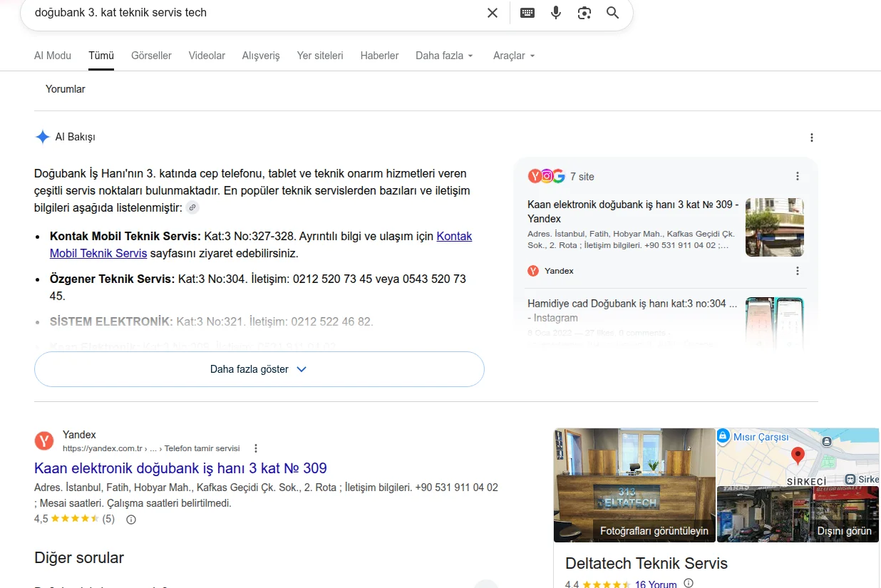Start voice search with the microphone

556,13
